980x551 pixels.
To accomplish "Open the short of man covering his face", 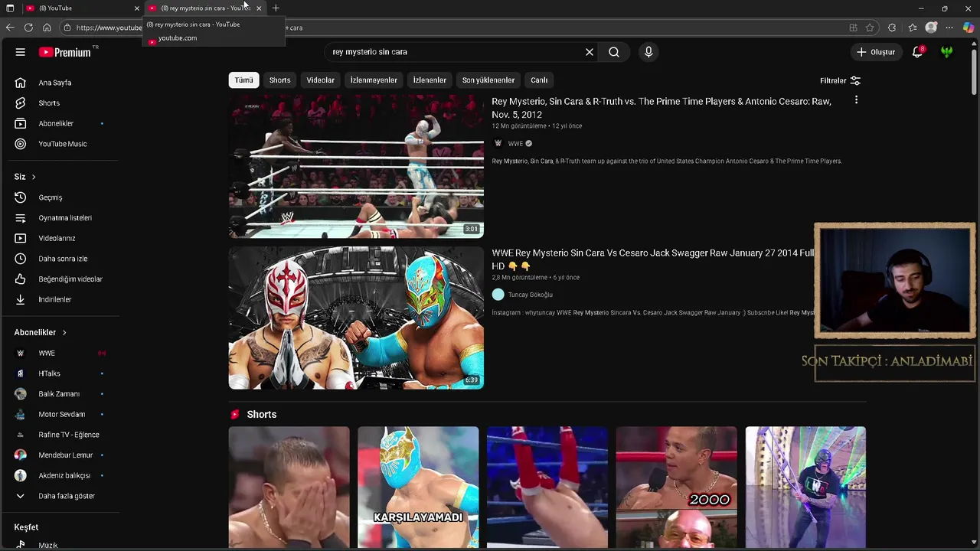I will (289, 487).
